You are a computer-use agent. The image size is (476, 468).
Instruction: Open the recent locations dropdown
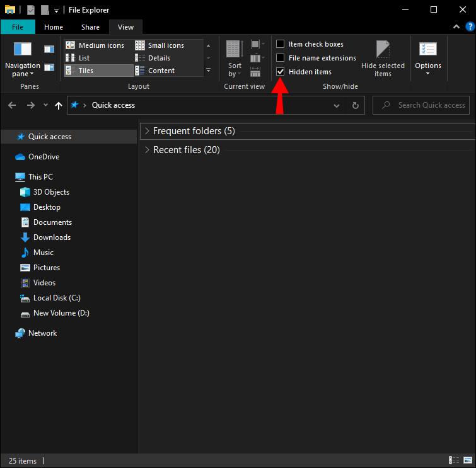[x=45, y=105]
